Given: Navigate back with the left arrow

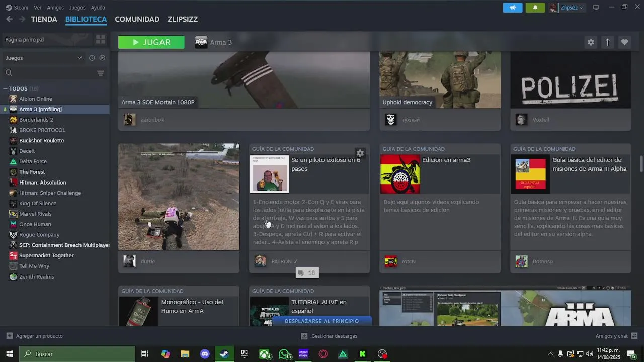Looking at the screenshot, I should 9,19.
